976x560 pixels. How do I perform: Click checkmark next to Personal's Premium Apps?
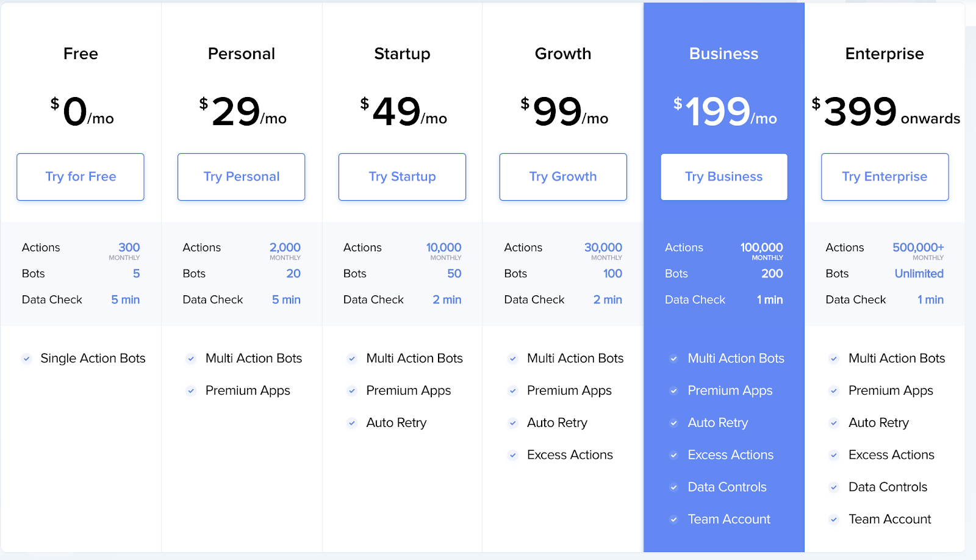click(x=191, y=391)
